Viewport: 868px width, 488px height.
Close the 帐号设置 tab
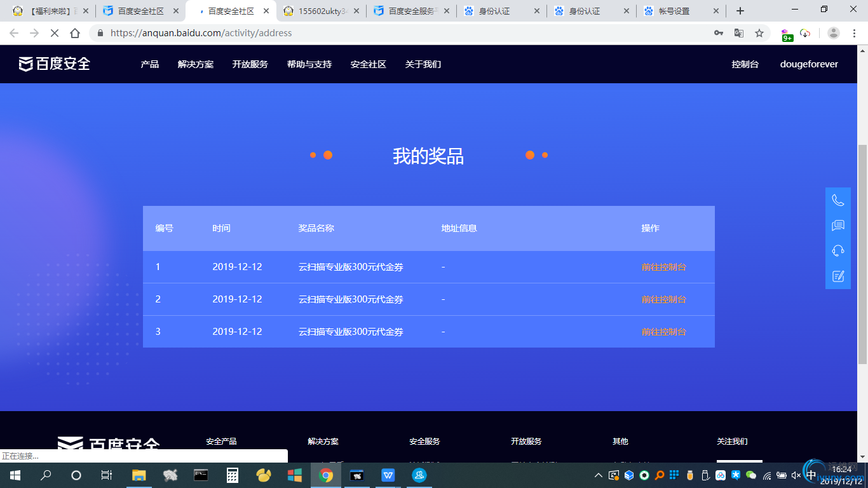717,11
